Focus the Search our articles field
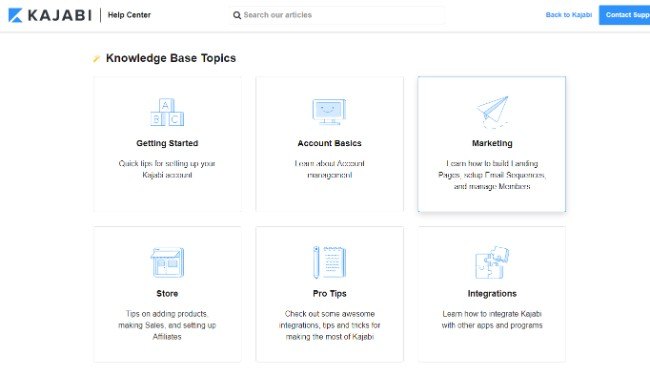 coord(337,15)
